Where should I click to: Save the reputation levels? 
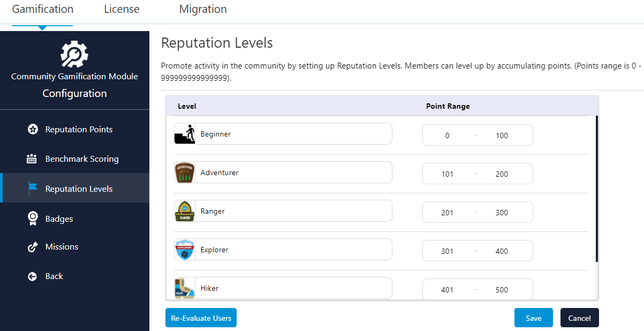pyautogui.click(x=533, y=318)
